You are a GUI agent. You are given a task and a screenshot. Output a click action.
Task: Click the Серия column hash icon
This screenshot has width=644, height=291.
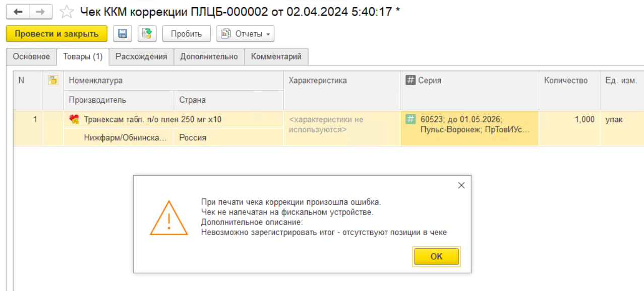[x=411, y=81]
